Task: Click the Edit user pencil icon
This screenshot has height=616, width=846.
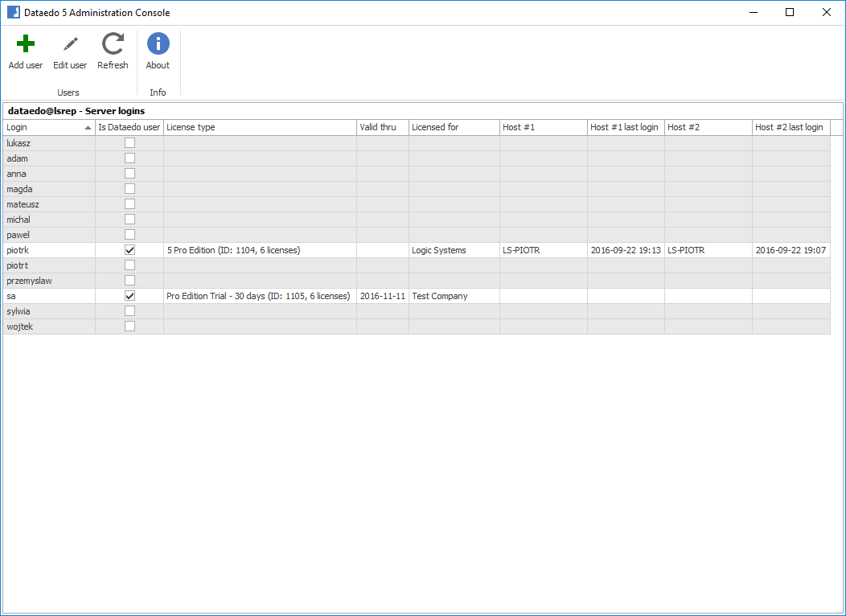Action: click(70, 44)
